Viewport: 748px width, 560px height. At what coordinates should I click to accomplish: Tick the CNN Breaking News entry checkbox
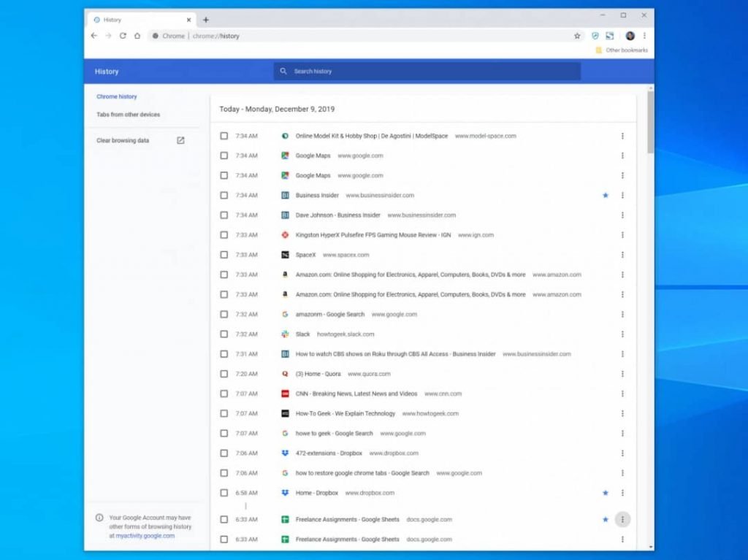[x=224, y=394]
